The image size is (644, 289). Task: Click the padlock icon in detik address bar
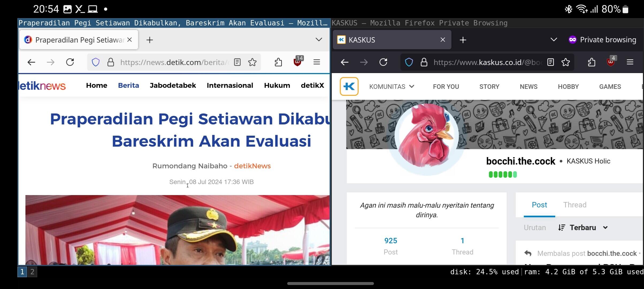click(111, 62)
